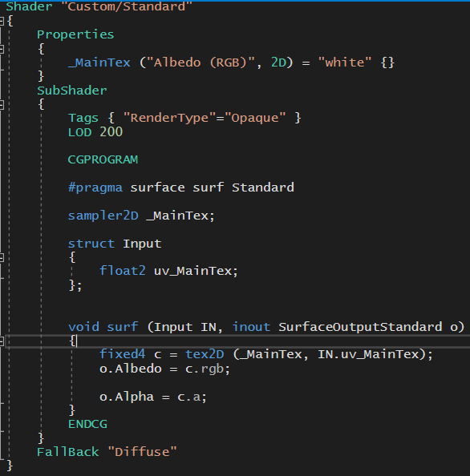The width and height of the screenshot is (470, 476).
Task: Click the IN parameter name after Input
Action: pos(209,327)
